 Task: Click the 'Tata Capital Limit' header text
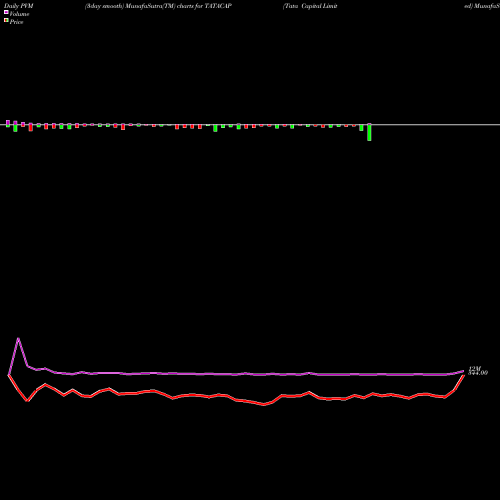coord(310,6)
